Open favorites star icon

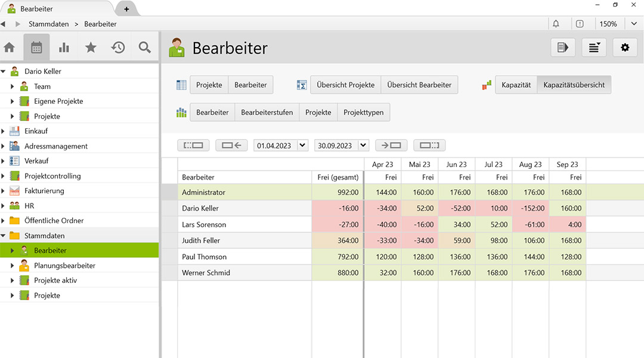tap(91, 48)
